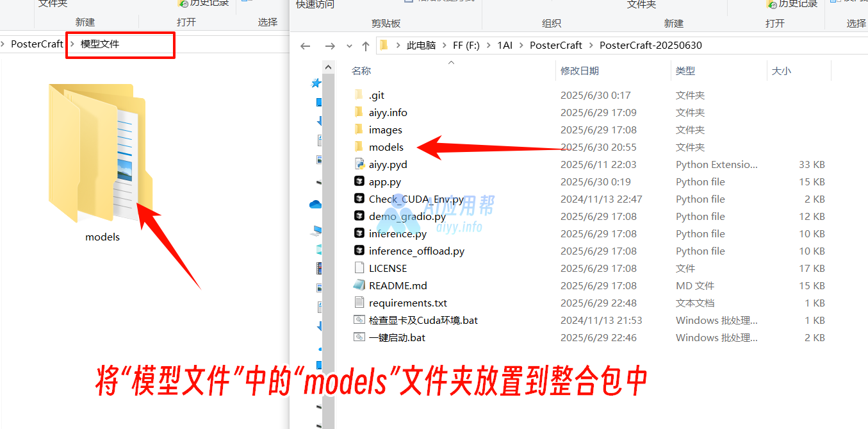Click date 2025/6/29 22:48 of requirements.txt
The height and width of the screenshot is (429, 868).
point(598,303)
